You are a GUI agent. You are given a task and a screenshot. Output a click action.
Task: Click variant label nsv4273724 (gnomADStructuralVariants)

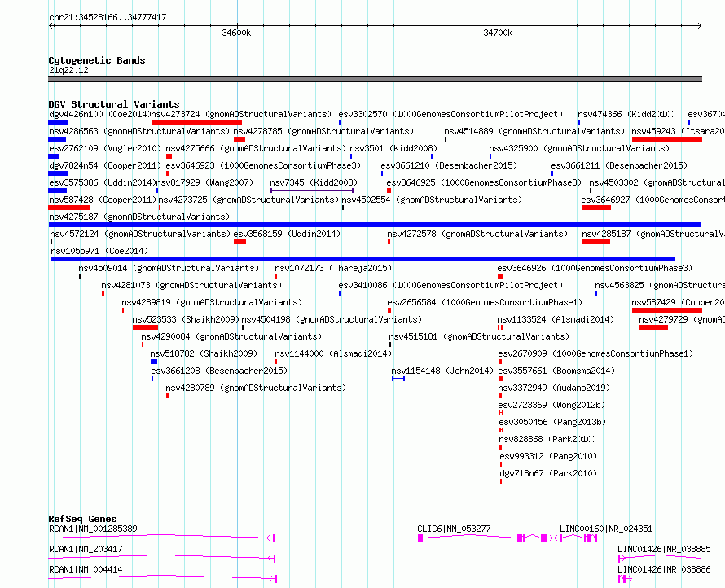[x=241, y=114]
